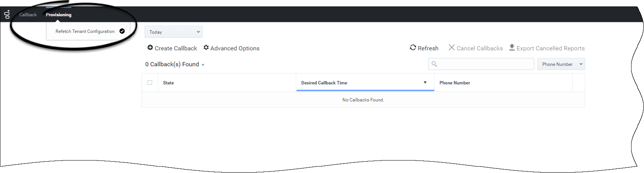Click the State column header
Viewport: 644px width, 173px height.
(168, 83)
